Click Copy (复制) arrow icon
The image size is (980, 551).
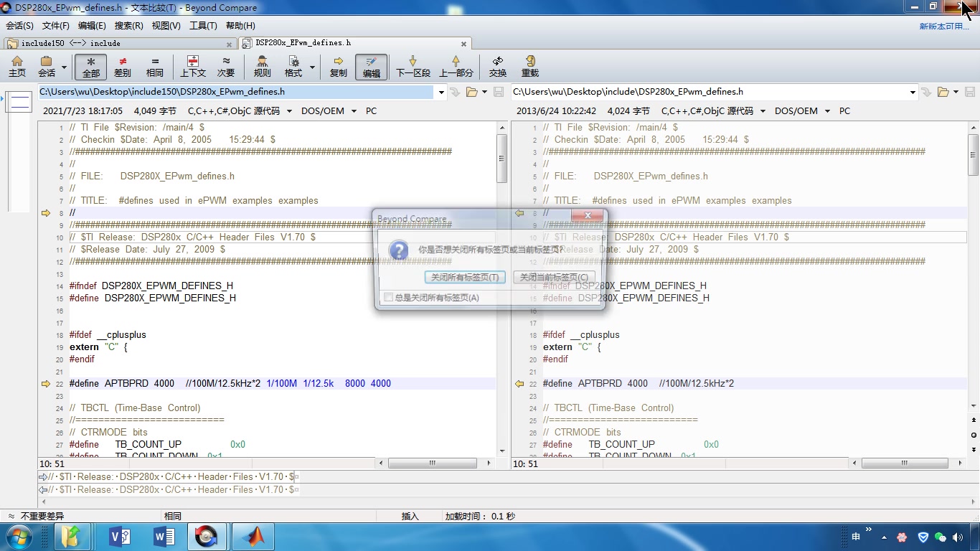tap(339, 67)
